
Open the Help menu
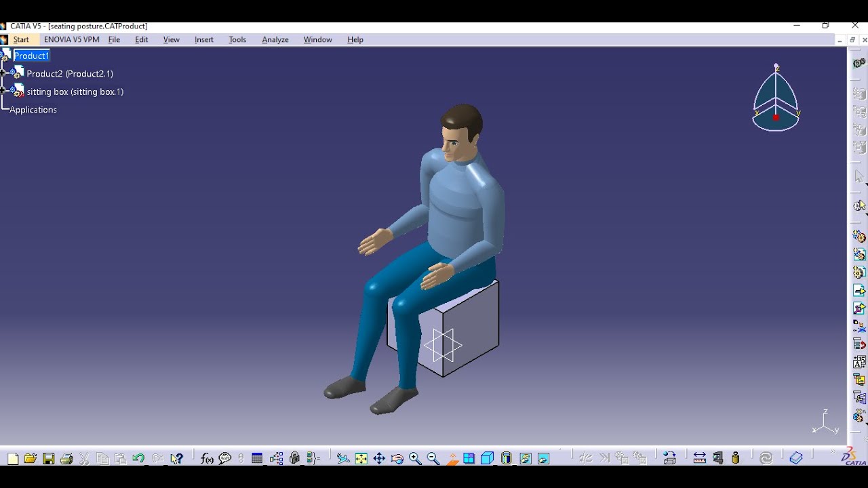[355, 40]
